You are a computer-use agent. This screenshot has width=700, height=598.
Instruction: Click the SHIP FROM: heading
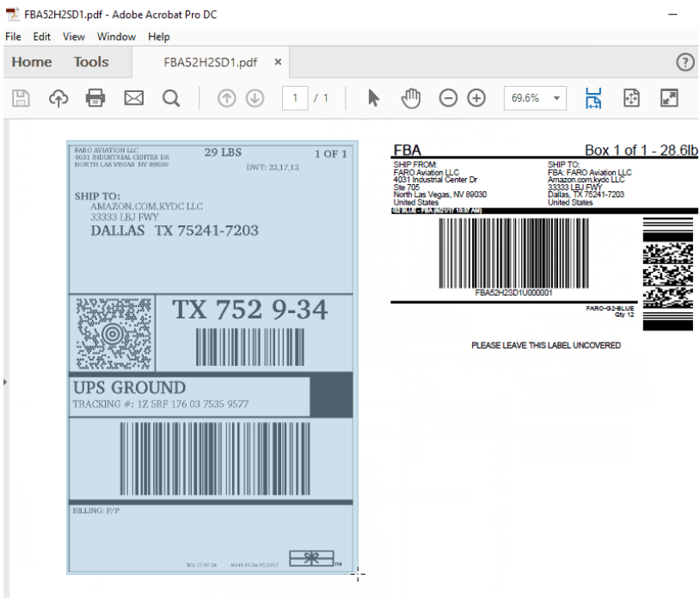point(414,165)
